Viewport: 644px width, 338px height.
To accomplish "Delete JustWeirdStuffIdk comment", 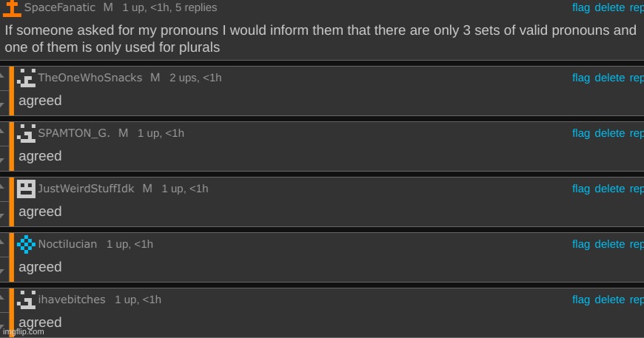I will coord(609,189).
